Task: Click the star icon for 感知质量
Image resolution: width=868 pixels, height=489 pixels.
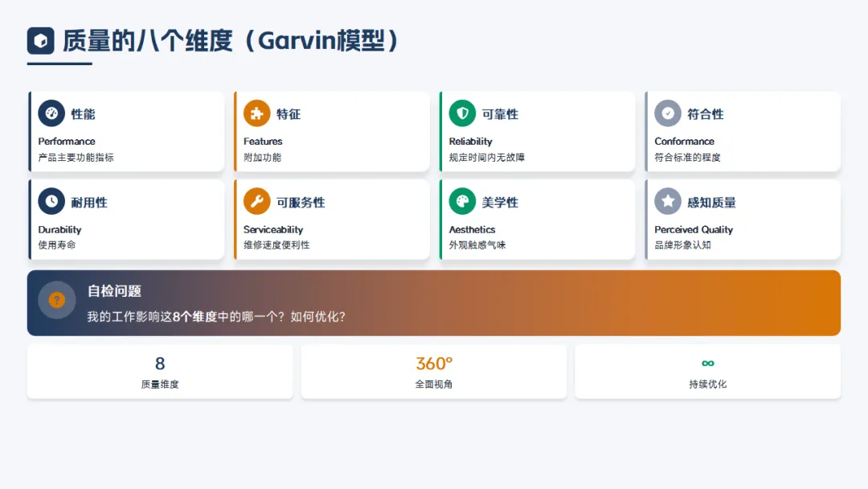Action: pyautogui.click(x=668, y=202)
